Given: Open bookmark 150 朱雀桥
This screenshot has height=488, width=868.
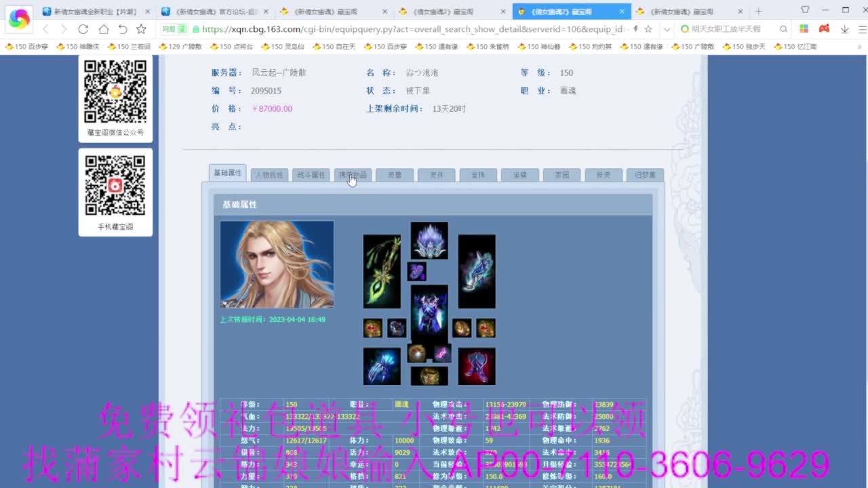Looking at the screenshot, I should click(488, 46).
